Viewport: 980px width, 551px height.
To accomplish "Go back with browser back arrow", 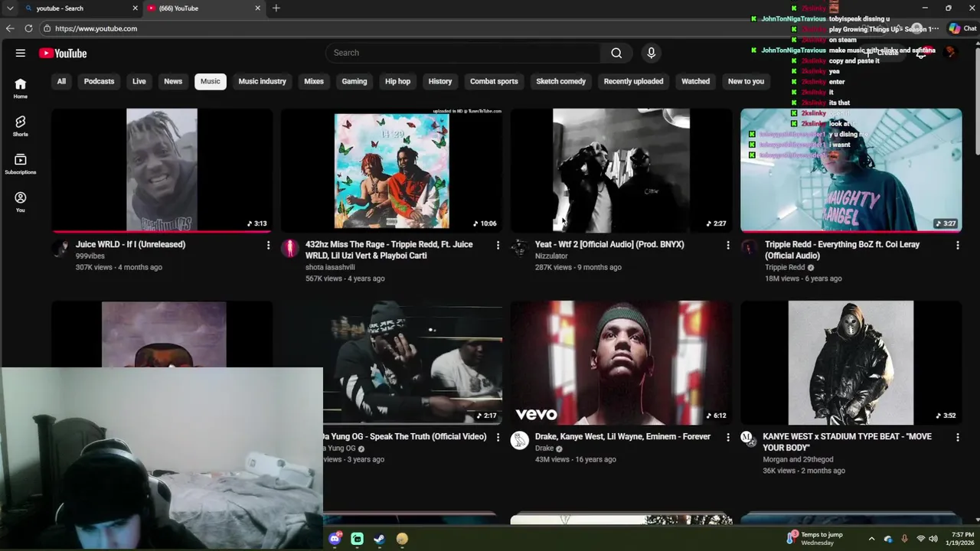I will tap(10, 28).
